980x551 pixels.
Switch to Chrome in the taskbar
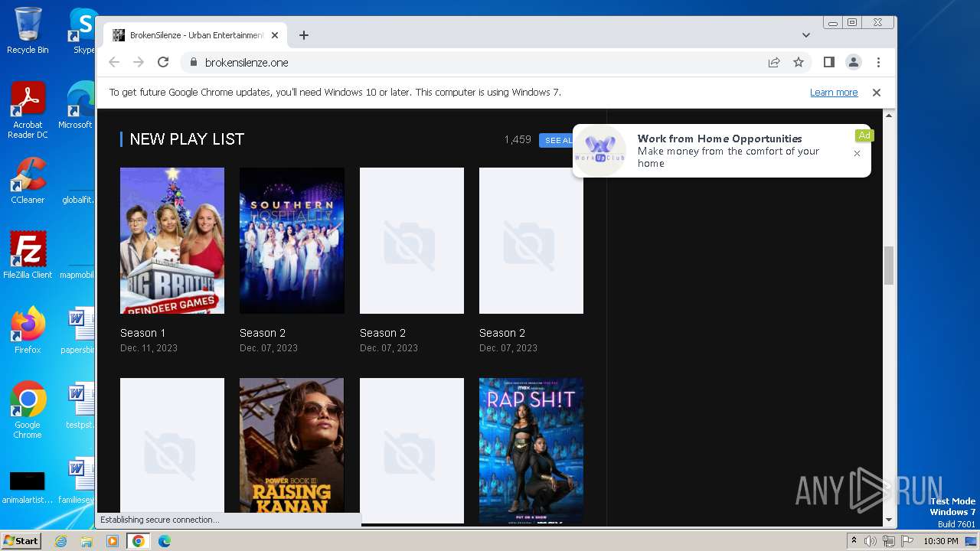tap(139, 541)
